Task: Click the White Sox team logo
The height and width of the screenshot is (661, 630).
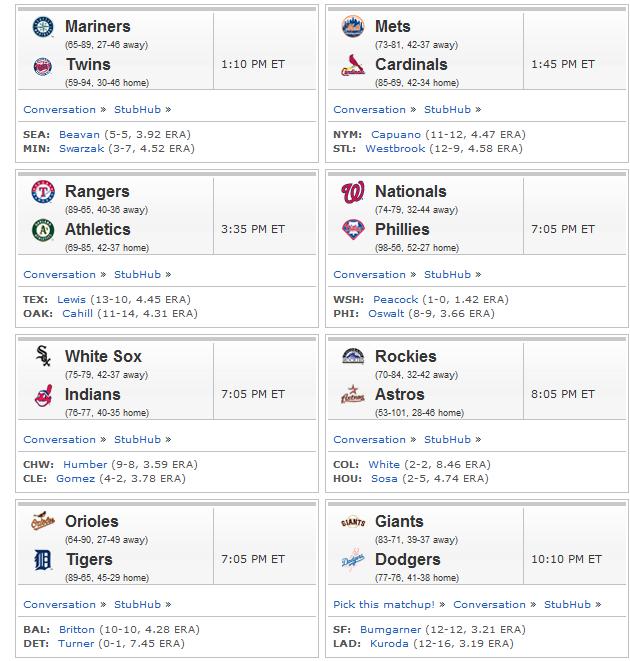Action: 43,356
